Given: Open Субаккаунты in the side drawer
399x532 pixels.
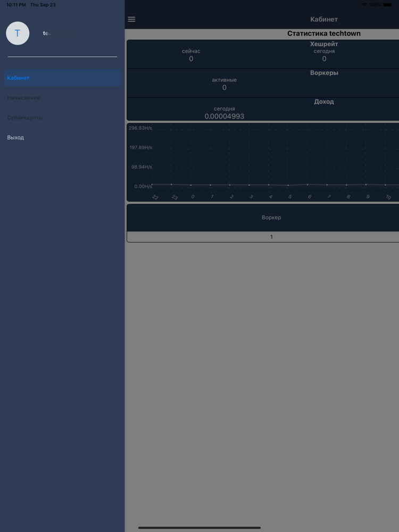Looking at the screenshot, I should point(62,118).
